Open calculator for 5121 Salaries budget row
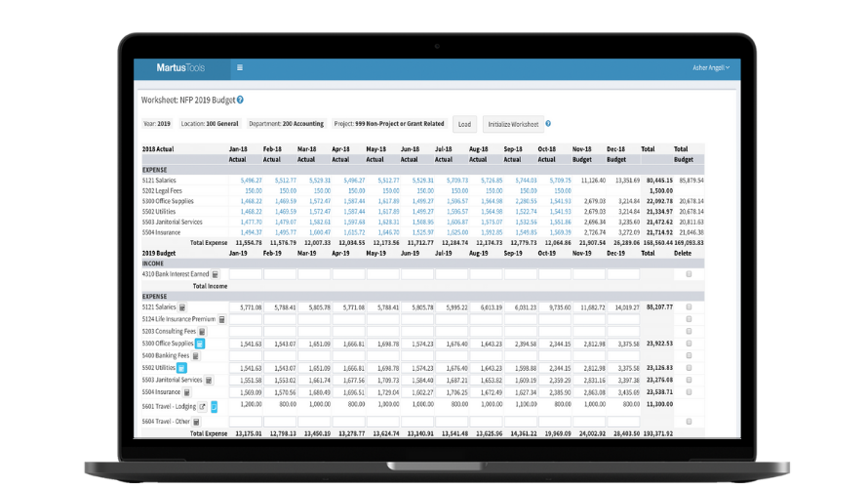 tap(182, 307)
